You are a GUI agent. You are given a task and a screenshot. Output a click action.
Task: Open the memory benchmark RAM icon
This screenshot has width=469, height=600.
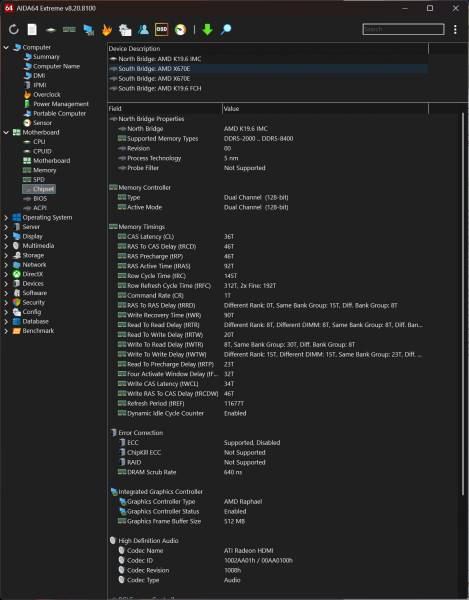pyautogui.click(x=69, y=29)
